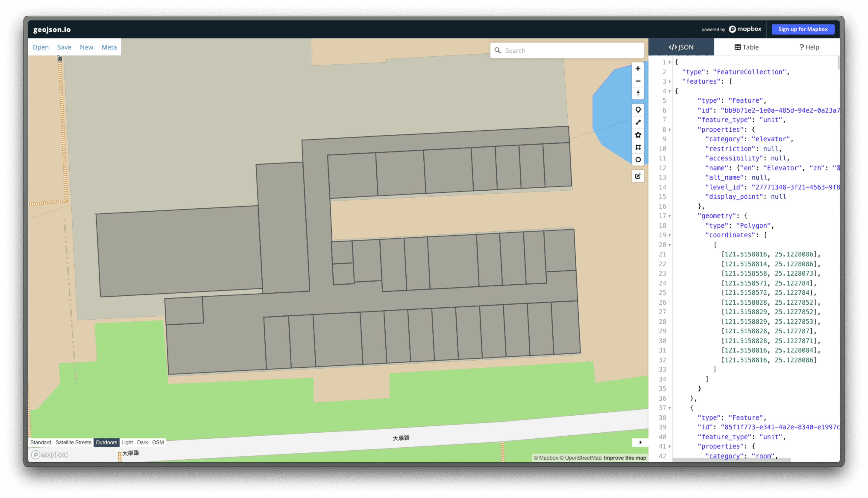Select the draw polygon tool
Viewport: 868px width, 498px height.
[x=638, y=135]
